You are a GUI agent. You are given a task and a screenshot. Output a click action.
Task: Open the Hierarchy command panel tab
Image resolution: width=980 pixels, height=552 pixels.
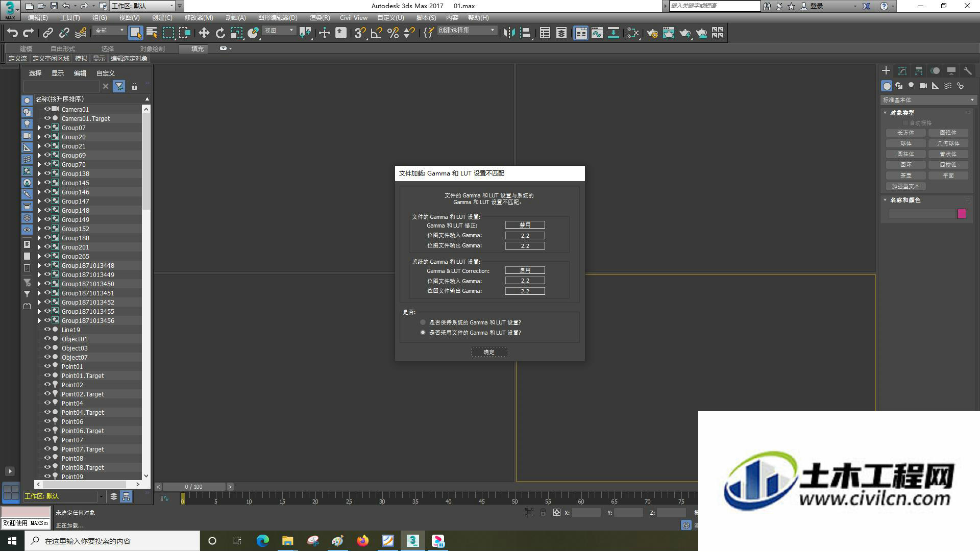pos(919,71)
